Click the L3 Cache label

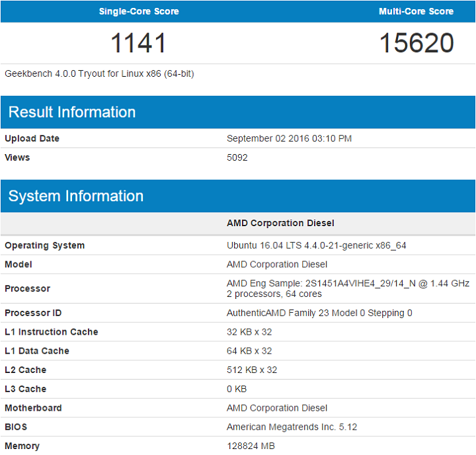coord(26,389)
